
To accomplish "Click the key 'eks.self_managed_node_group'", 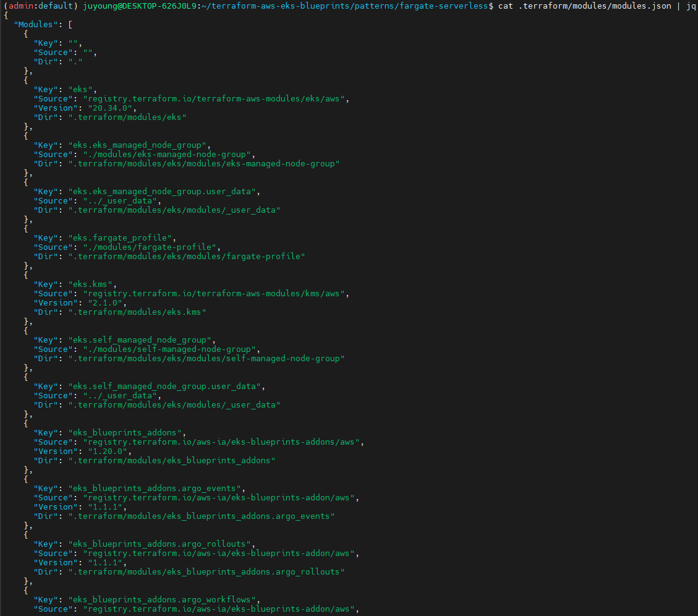I will (140, 340).
